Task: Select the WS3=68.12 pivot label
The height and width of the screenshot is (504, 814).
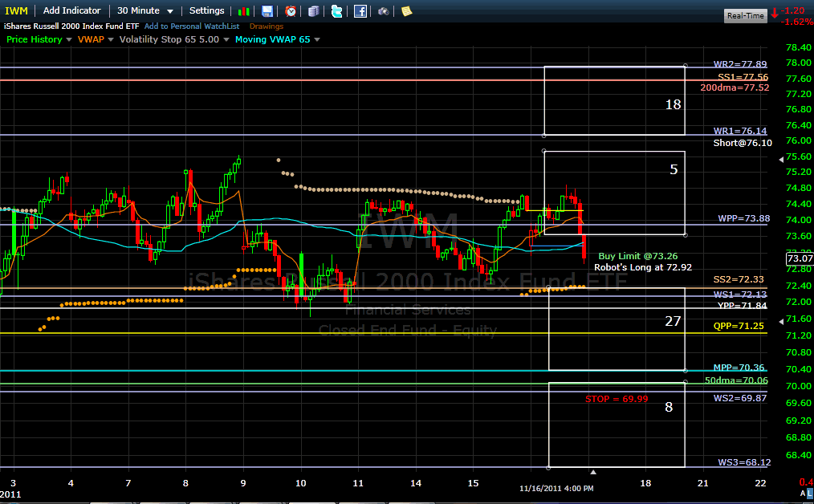Action: (x=744, y=462)
